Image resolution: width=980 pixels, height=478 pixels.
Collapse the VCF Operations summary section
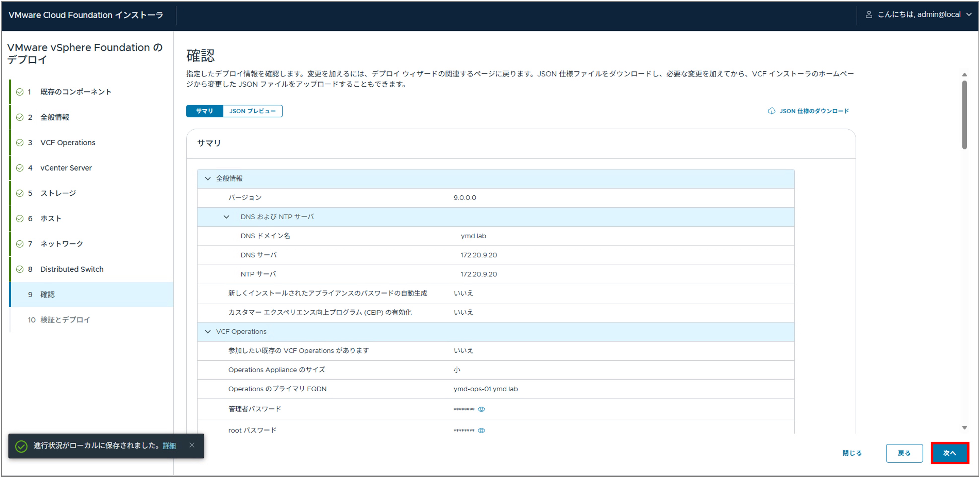[208, 331]
